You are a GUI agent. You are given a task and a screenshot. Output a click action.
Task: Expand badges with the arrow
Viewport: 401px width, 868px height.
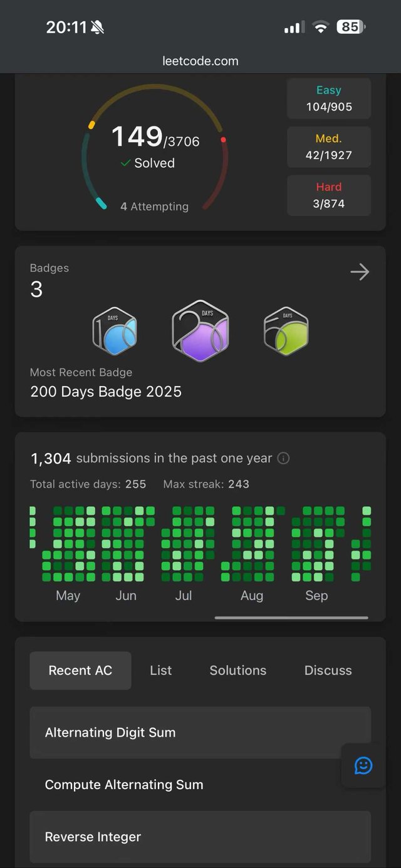360,272
